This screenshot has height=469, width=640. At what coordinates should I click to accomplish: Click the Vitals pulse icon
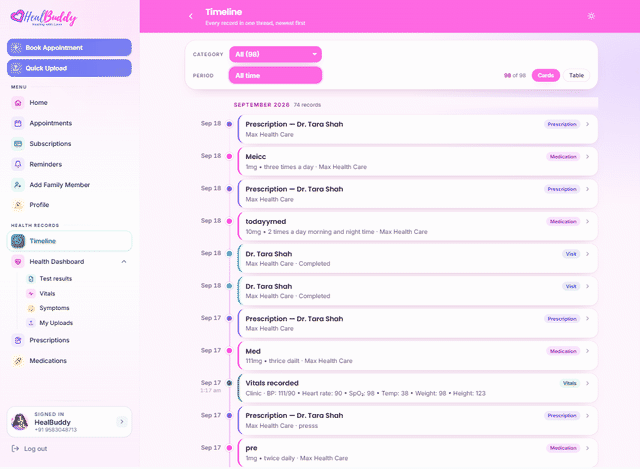[x=31, y=293]
